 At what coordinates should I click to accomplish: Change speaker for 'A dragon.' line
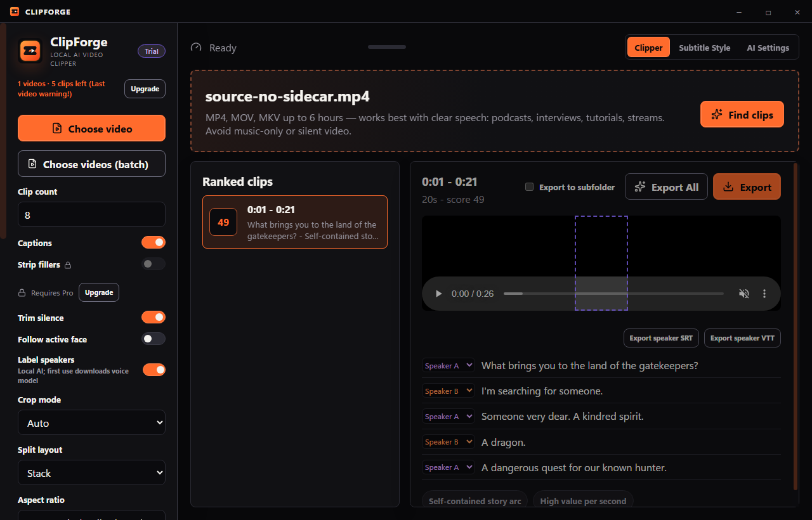(448, 441)
